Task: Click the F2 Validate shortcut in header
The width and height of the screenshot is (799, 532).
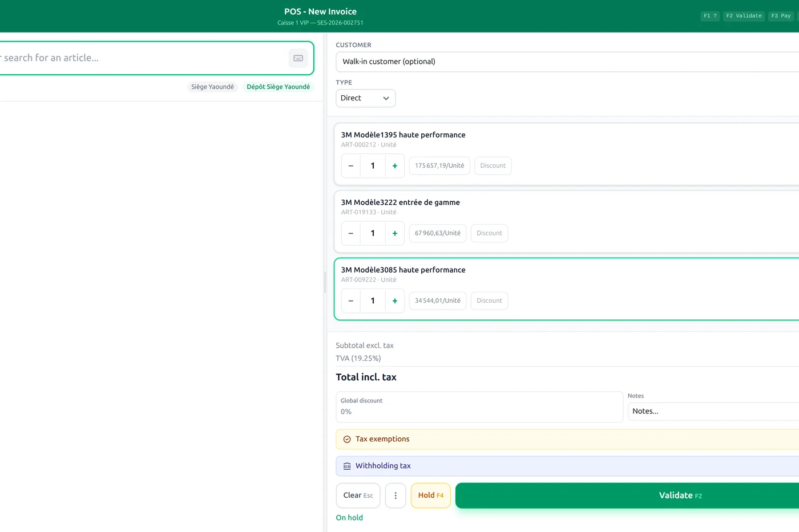Action: coord(744,16)
